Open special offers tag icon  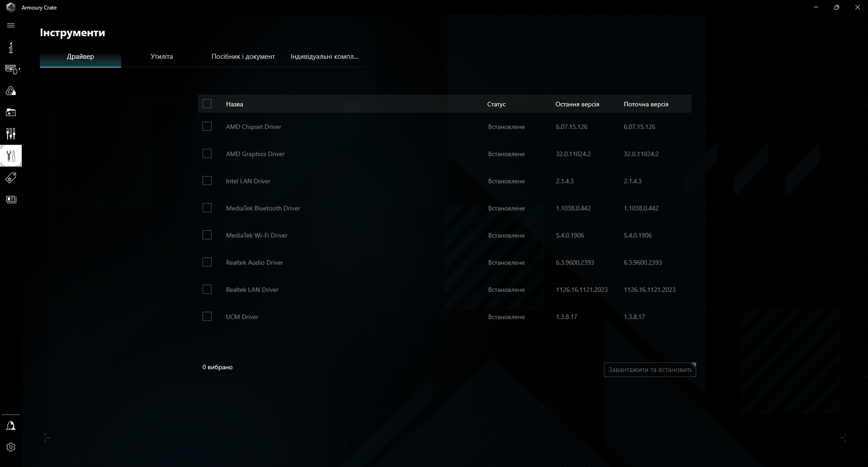tap(11, 177)
